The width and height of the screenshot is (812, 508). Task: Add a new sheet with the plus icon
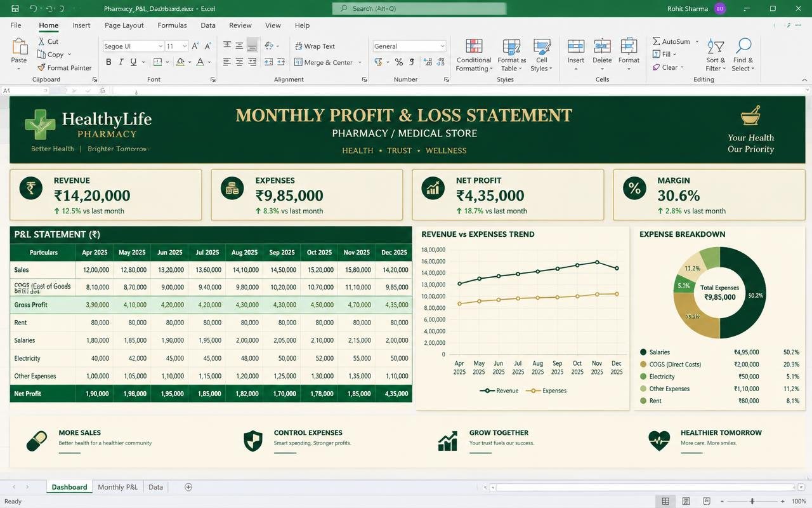pos(188,487)
